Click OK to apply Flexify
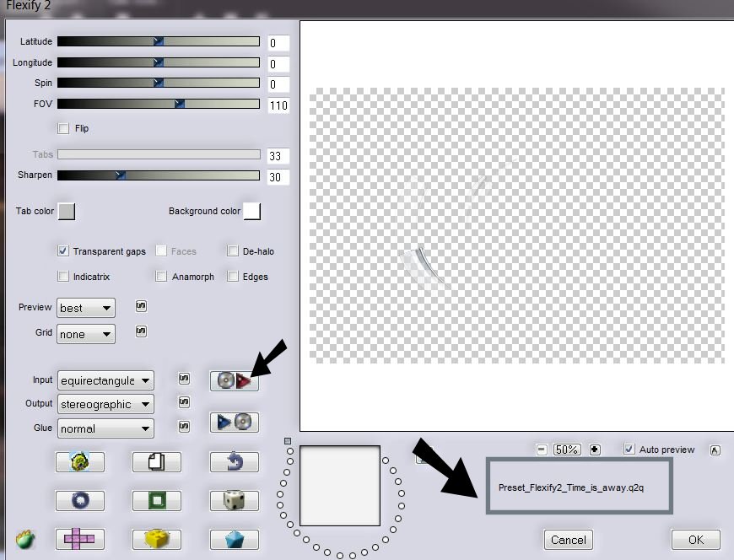 pos(696,540)
